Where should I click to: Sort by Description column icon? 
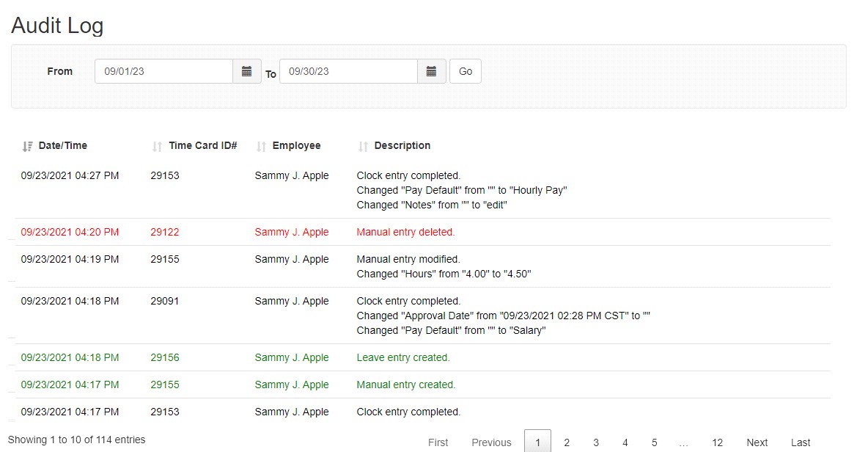click(x=363, y=146)
